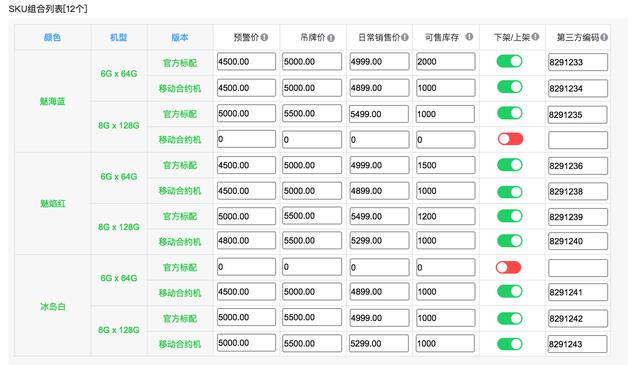Toggle the switch in the 8291243 row
The image size is (640, 365).
pos(510,344)
